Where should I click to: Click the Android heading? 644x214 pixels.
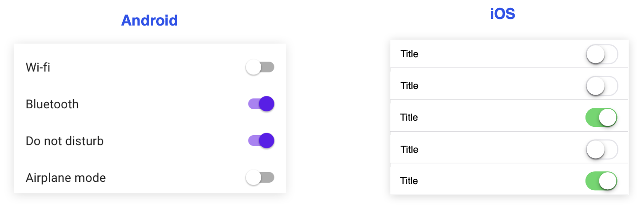(150, 20)
